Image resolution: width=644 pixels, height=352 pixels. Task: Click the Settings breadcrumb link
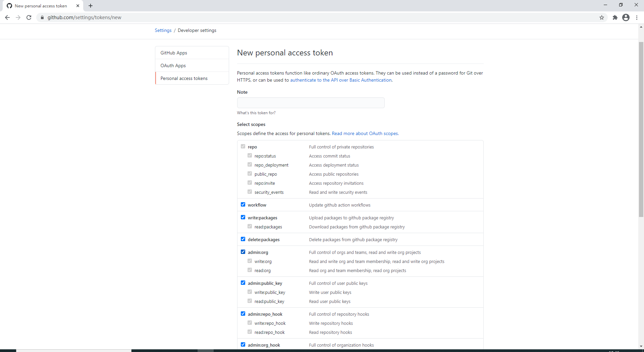point(163,30)
